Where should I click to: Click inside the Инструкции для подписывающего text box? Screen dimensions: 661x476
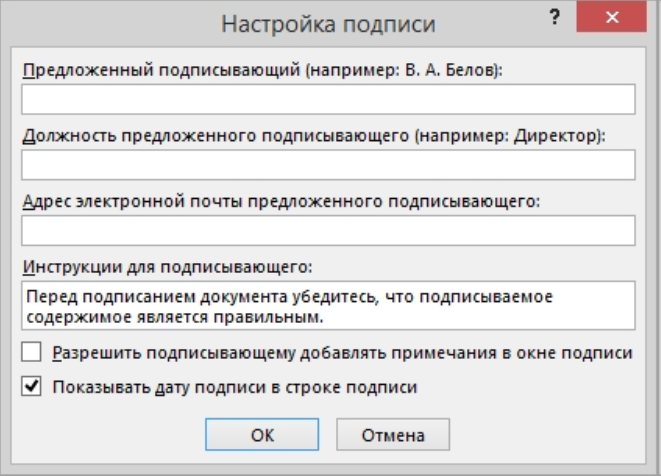328,306
